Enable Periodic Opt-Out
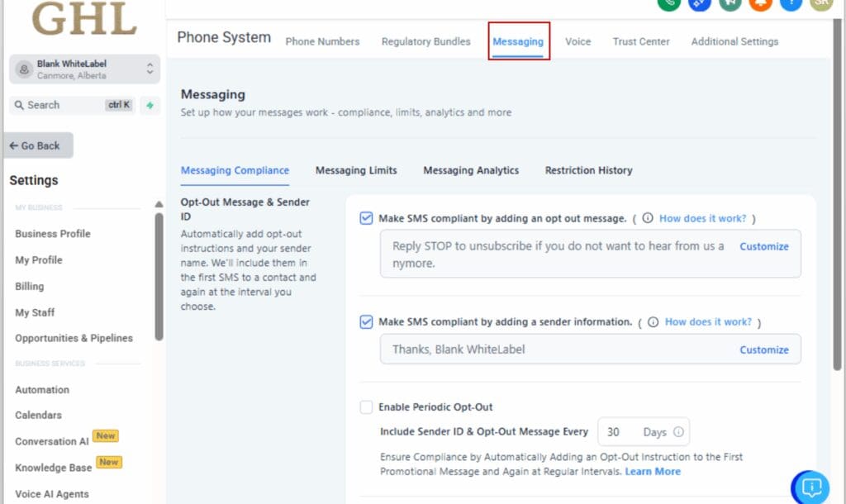 click(x=366, y=407)
